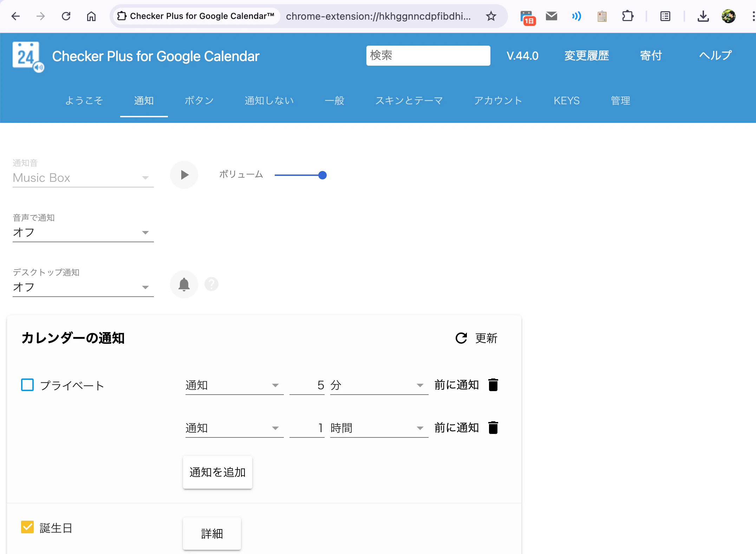This screenshot has width=756, height=554.
Task: Test desktop notification with the bell icon
Action: click(184, 284)
